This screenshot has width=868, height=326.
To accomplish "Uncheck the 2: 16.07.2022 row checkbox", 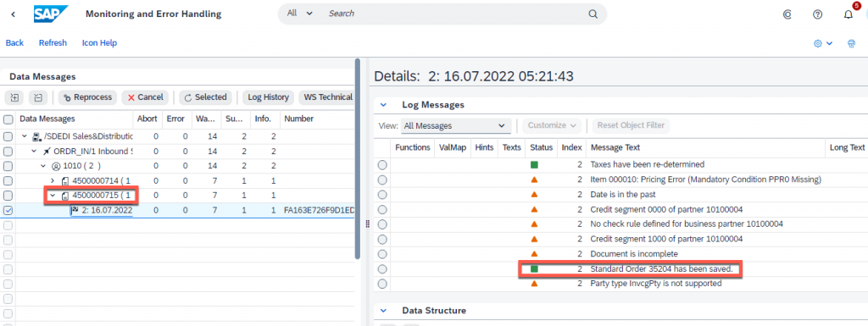I will [8, 211].
